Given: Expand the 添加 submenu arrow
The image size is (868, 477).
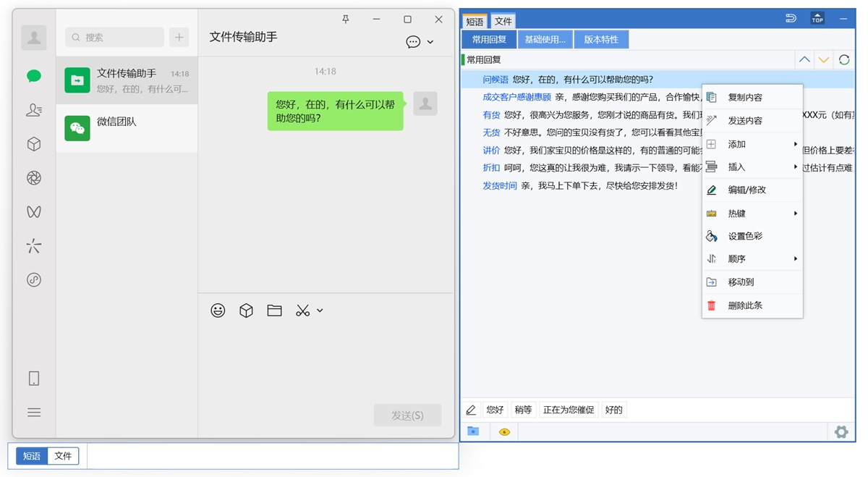Looking at the screenshot, I should coord(797,144).
